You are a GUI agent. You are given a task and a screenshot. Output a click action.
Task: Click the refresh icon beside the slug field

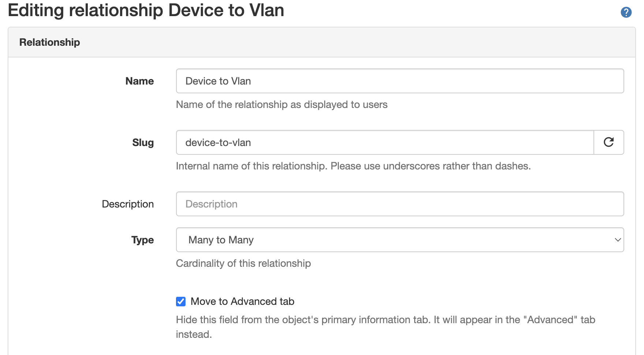[609, 142]
